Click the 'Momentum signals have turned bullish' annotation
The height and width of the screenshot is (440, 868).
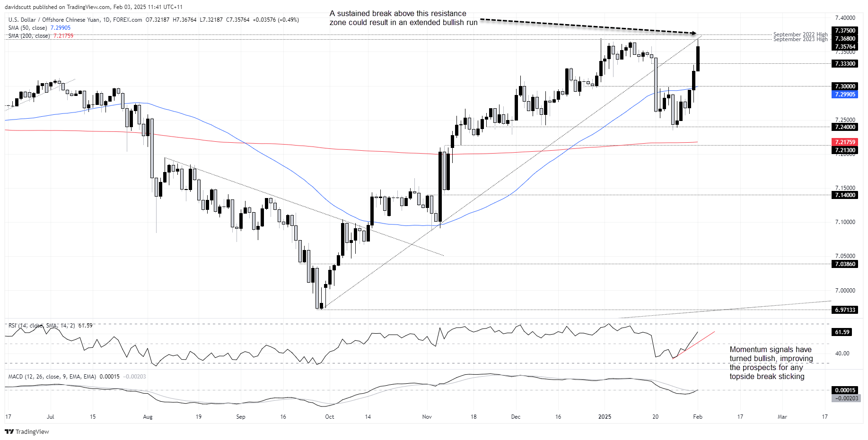[x=771, y=363]
